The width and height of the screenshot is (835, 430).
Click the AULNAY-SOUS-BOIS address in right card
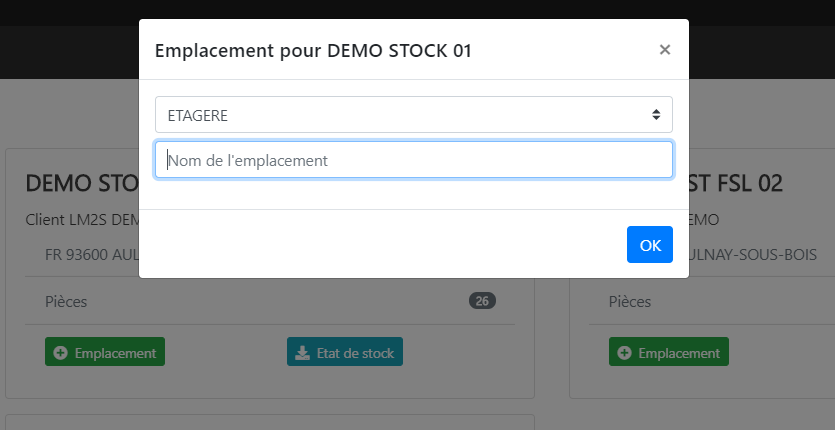(x=753, y=255)
